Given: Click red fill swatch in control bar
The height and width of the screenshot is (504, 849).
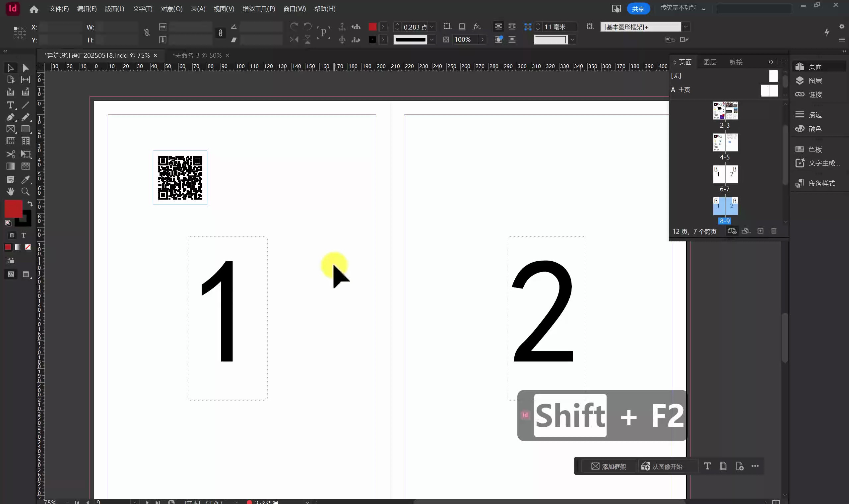Looking at the screenshot, I should pos(372,27).
